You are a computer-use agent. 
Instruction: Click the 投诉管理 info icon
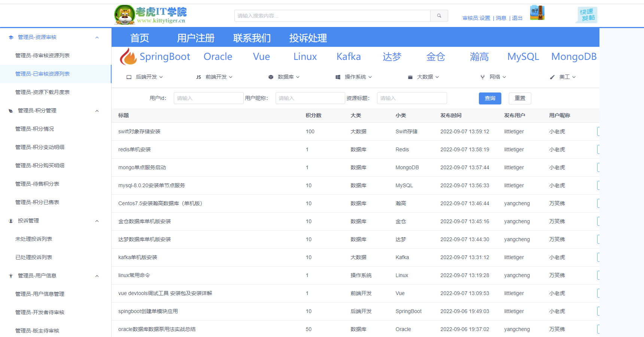(11, 221)
